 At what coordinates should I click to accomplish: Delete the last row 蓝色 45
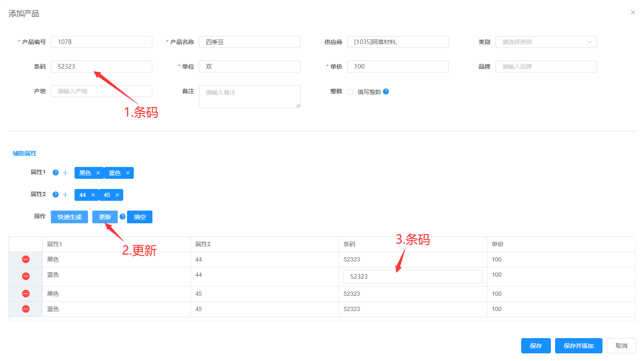(26, 309)
